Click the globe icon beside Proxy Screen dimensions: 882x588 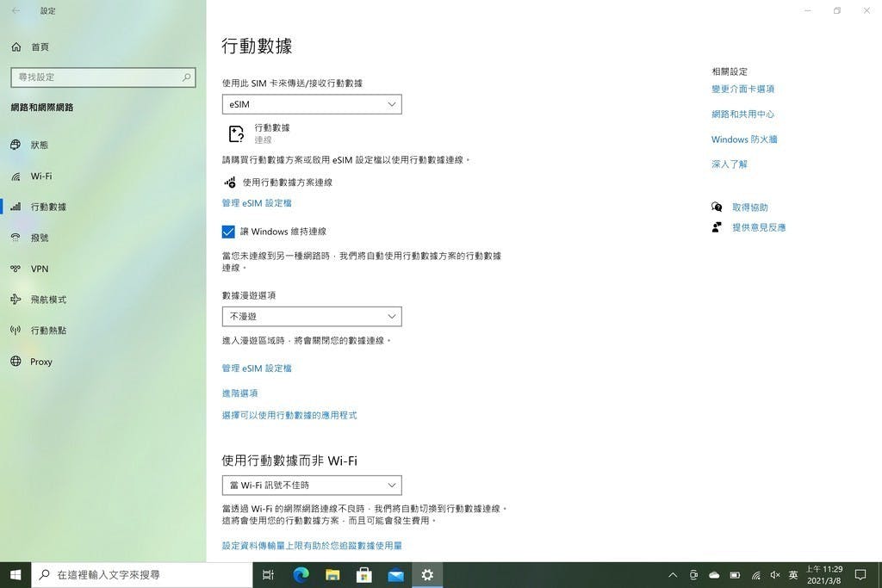click(x=16, y=362)
